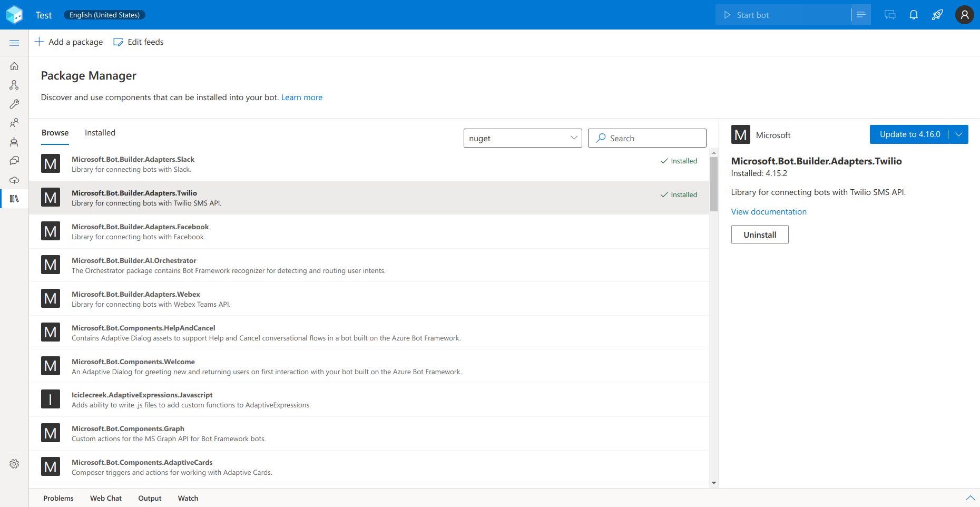Open the Problems tab

point(58,498)
